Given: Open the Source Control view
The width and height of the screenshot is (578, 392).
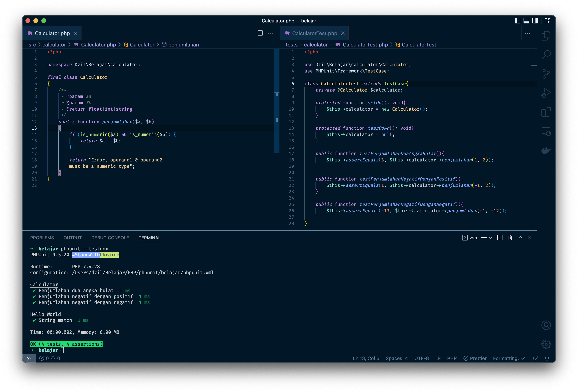Looking at the screenshot, I should pos(546,74).
